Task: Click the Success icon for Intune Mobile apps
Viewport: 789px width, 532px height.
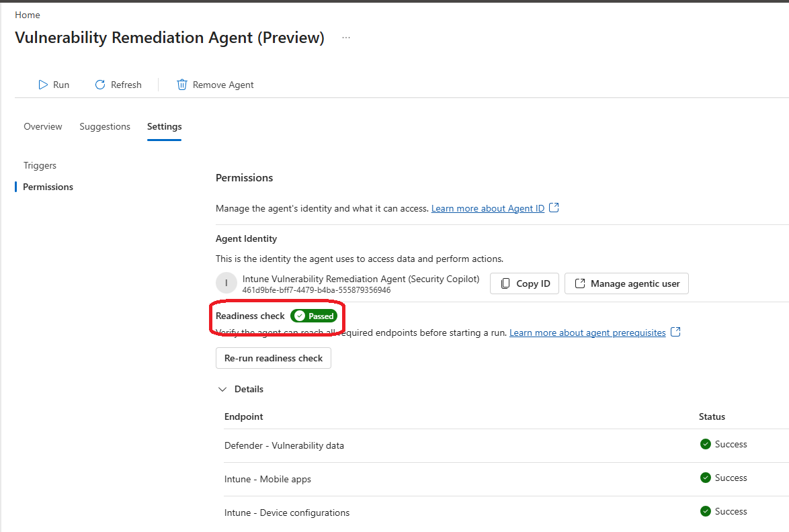Action: [x=706, y=478]
